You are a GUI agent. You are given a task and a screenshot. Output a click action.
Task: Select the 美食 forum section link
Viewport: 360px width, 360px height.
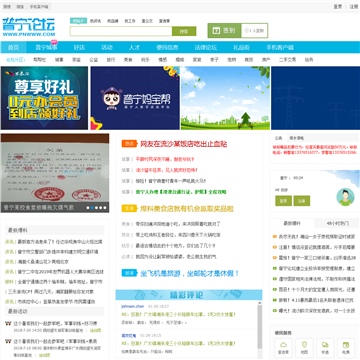pyautogui.click(x=128, y=60)
